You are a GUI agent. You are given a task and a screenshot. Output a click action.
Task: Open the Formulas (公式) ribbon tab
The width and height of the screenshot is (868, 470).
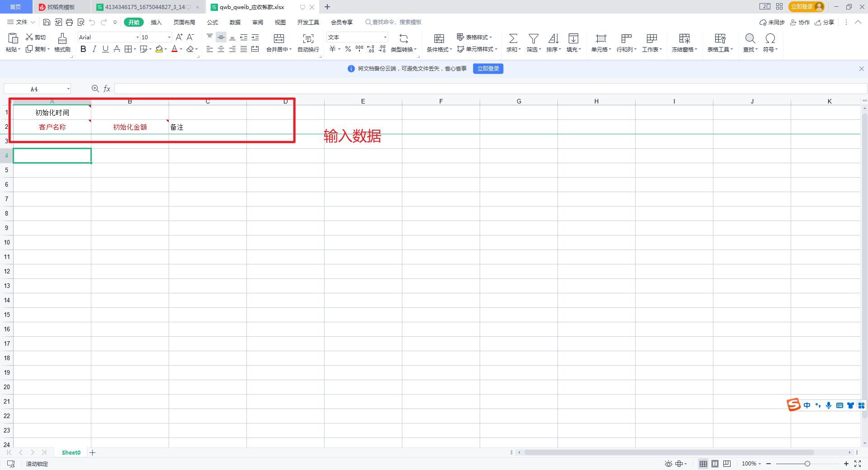tap(212, 22)
